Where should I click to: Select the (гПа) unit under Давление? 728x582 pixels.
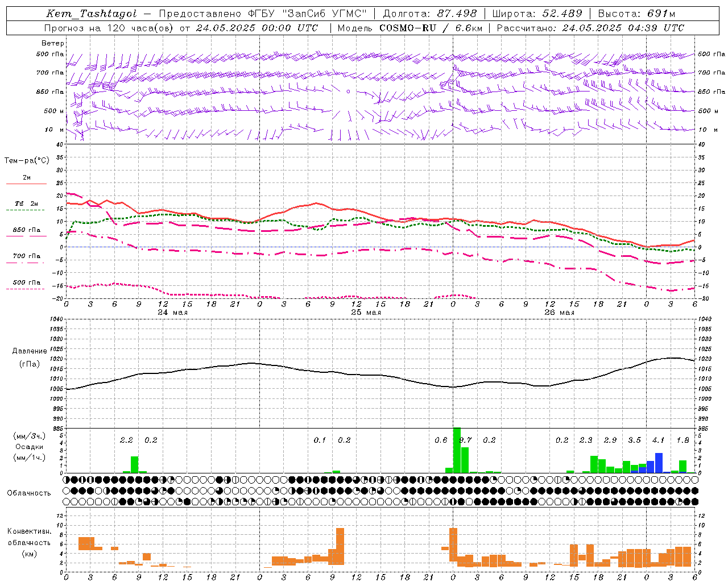click(30, 364)
